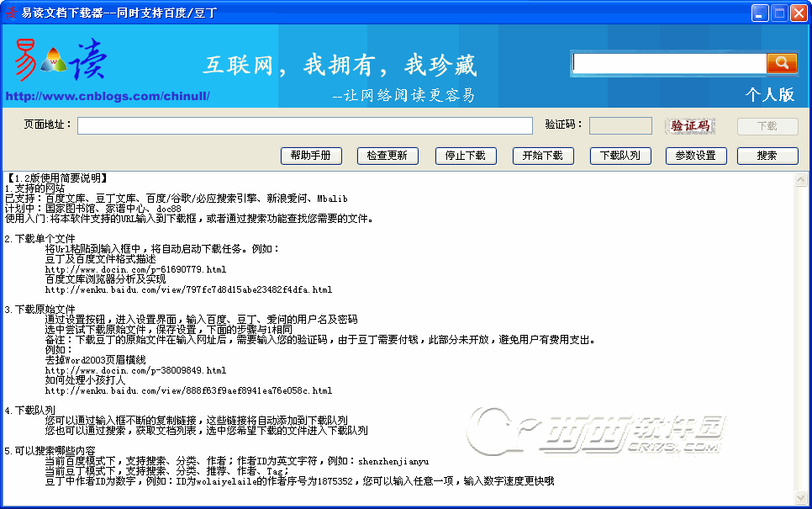
Task: Maximize the 易读文档下载器 window
Action: [779, 13]
